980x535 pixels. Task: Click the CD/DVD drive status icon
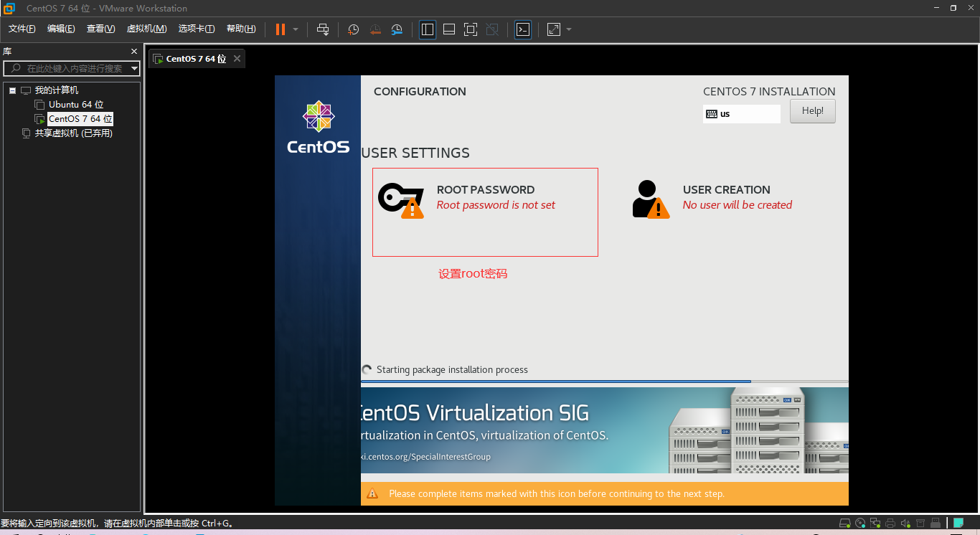pyautogui.click(x=860, y=523)
